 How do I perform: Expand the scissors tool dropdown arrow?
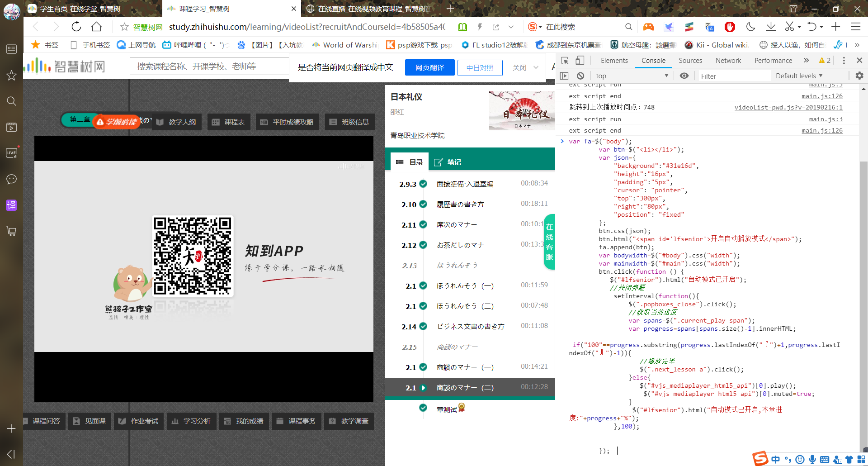click(799, 27)
